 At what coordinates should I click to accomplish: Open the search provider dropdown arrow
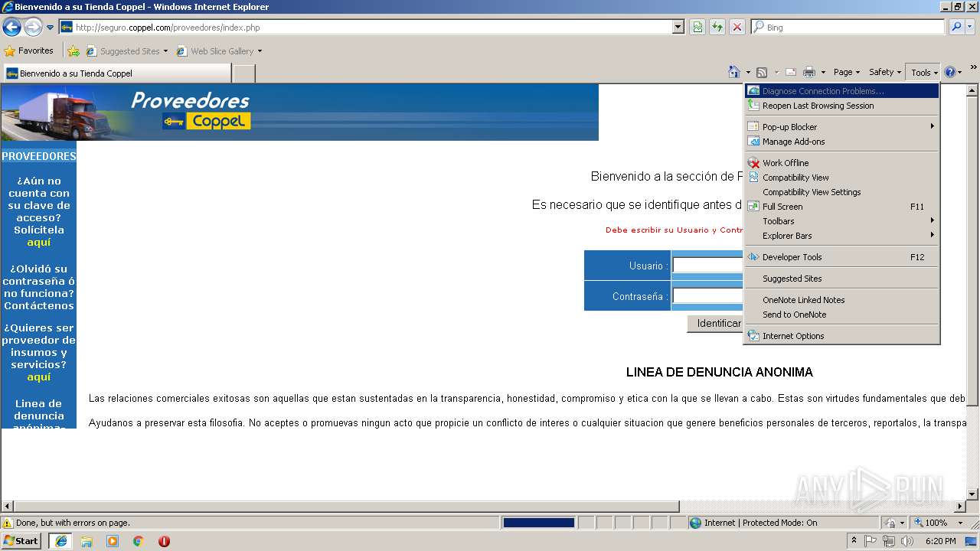(x=971, y=27)
